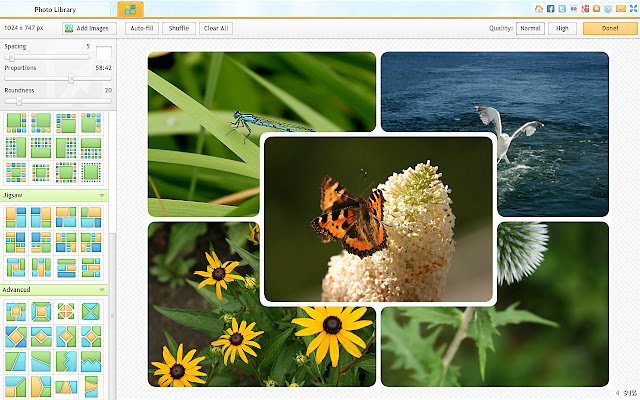Select the blue dragonfly photo cell
640x400 pixels.
tap(204, 133)
